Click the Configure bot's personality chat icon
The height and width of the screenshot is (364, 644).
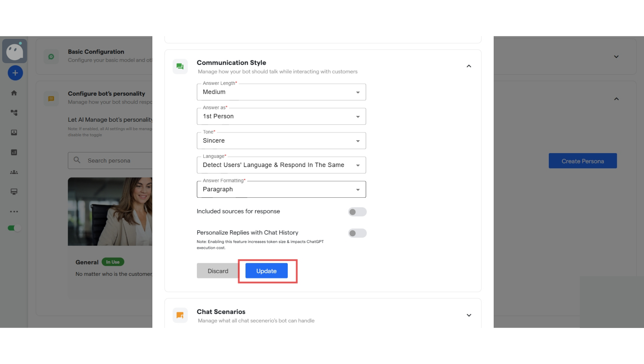[51, 98]
